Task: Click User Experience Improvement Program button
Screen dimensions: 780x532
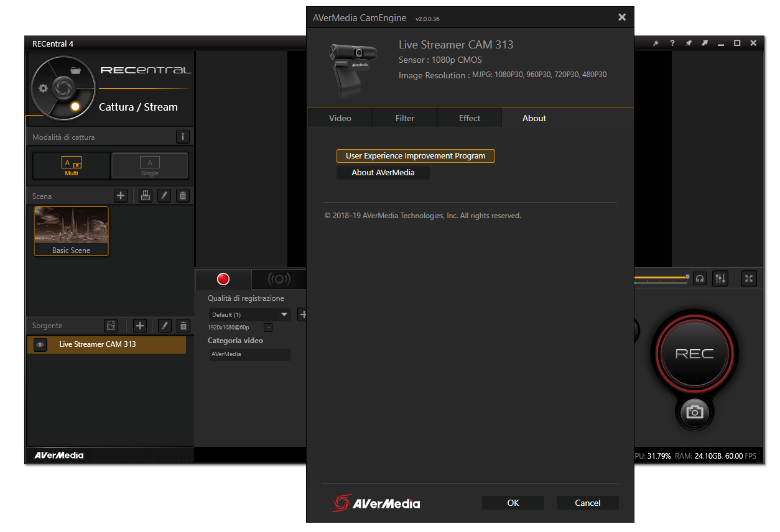Action: coord(416,156)
